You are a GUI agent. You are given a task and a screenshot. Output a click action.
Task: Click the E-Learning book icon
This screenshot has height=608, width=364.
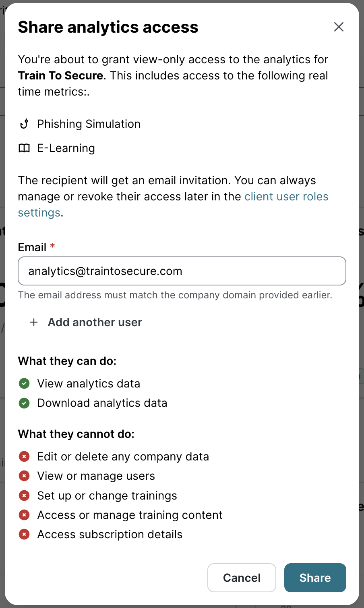coord(24,148)
